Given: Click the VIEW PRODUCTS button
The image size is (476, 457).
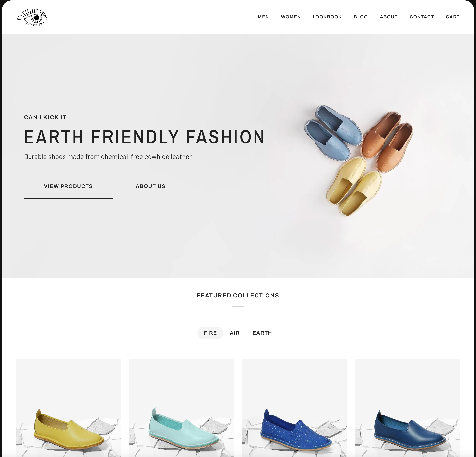Looking at the screenshot, I should click(68, 186).
